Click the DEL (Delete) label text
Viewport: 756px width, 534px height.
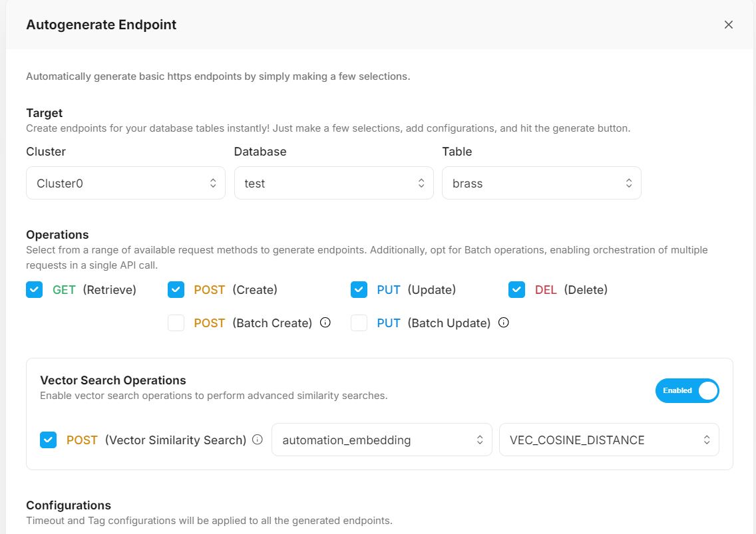point(571,290)
